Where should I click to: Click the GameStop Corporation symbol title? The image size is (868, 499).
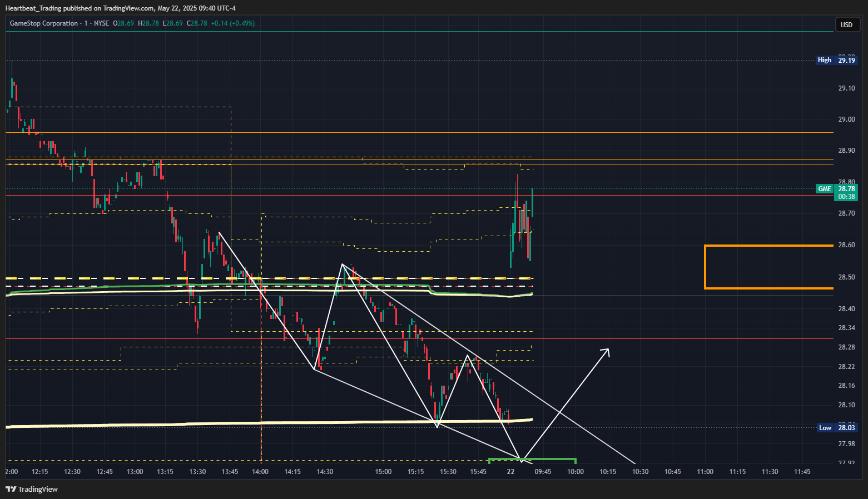[44, 23]
